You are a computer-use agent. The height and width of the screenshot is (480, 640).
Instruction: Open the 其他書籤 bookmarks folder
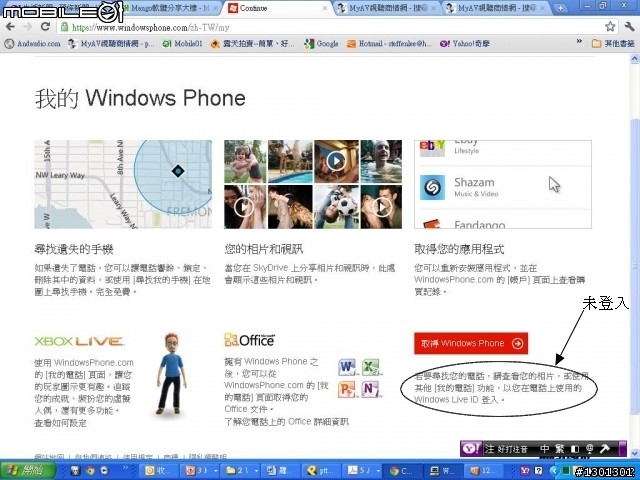click(613, 43)
